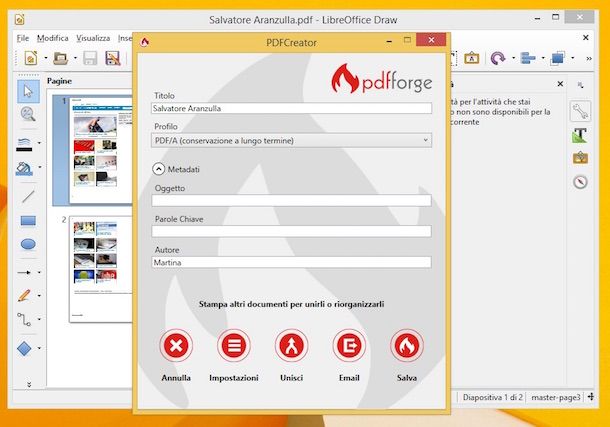Open the sidebar Navigator compass icon
The height and width of the screenshot is (427, 610).
580,182
